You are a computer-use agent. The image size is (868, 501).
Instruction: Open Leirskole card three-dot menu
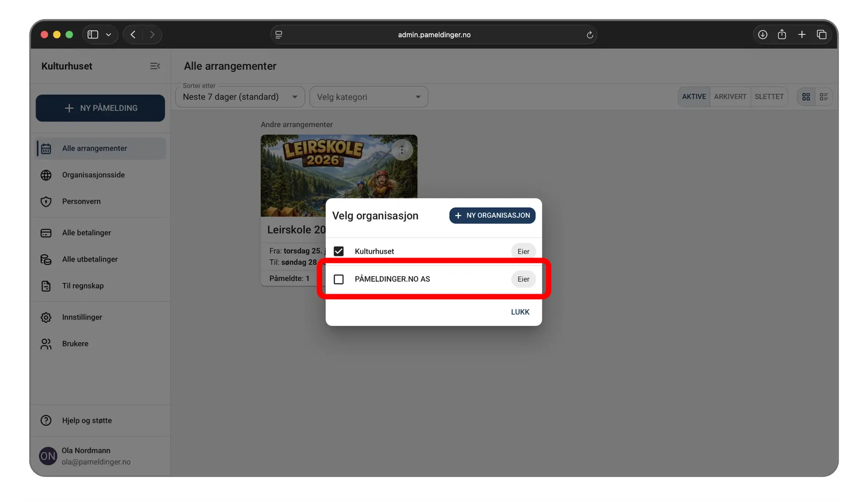tap(401, 150)
